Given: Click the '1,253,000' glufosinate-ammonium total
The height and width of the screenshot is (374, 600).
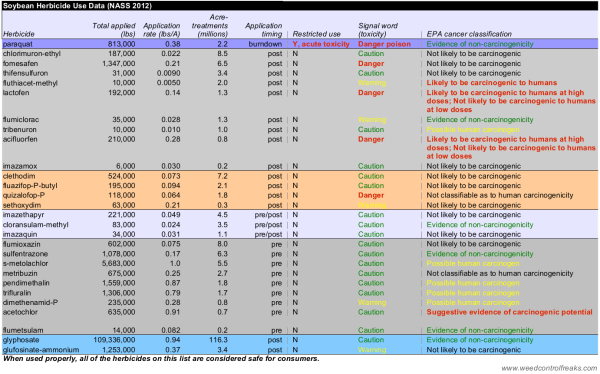Looking at the screenshot, I should click(x=119, y=350).
